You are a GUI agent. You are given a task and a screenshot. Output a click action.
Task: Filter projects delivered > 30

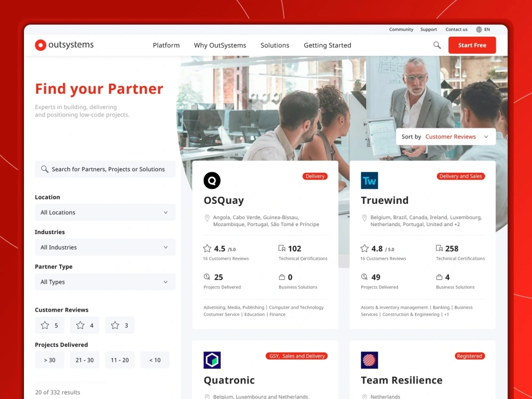coord(49,360)
